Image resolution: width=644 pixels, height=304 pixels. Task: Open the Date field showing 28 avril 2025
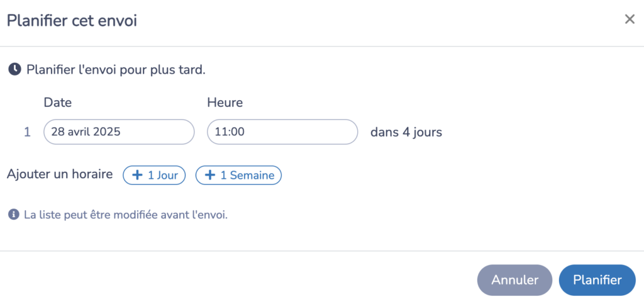(119, 132)
